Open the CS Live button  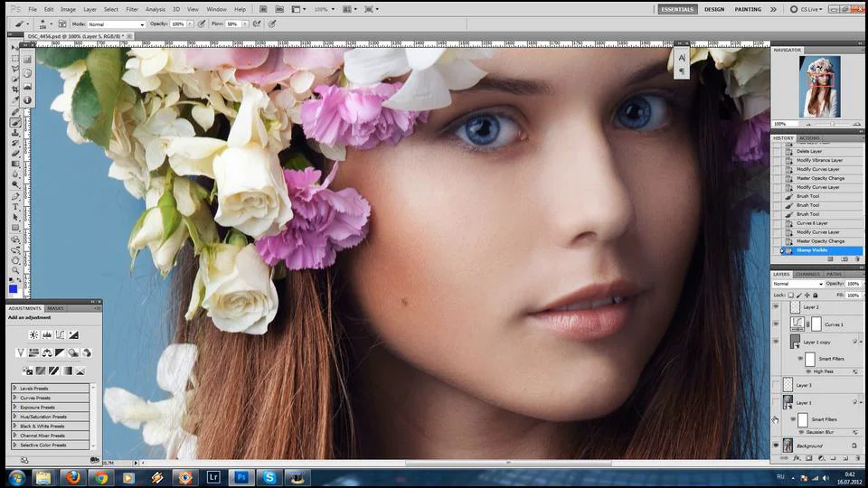pos(805,9)
